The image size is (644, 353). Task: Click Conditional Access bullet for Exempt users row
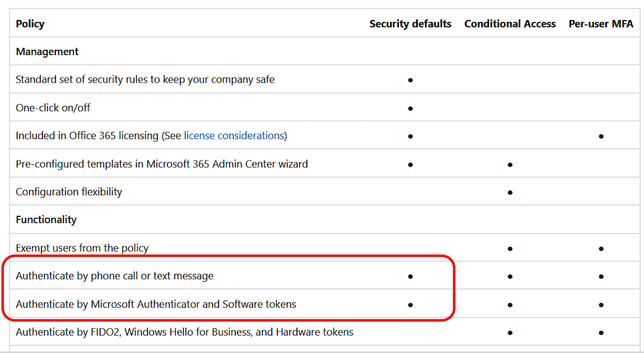(509, 248)
